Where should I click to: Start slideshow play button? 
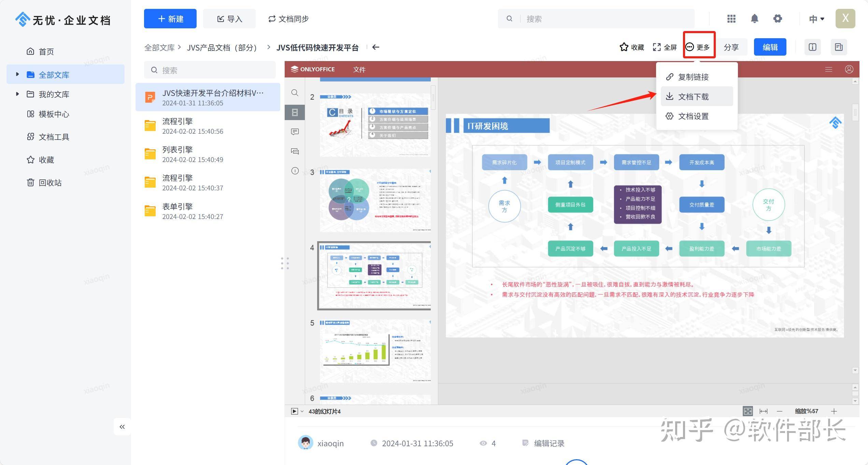click(294, 411)
